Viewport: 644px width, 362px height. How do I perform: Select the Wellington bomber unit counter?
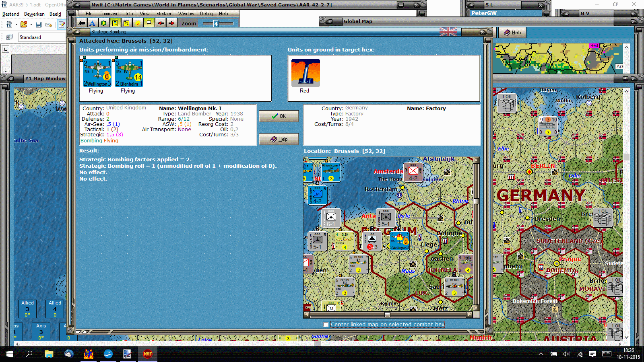pos(97,73)
